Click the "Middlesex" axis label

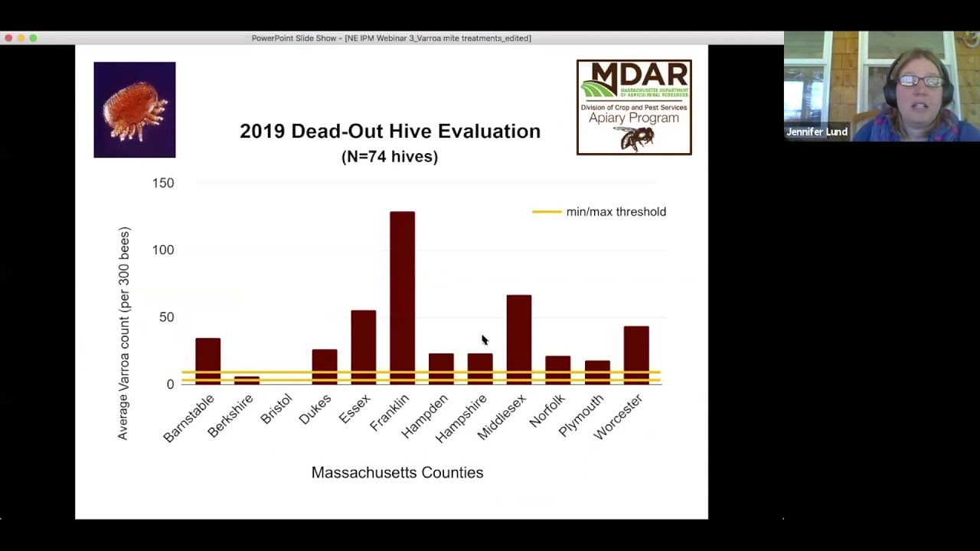tap(502, 417)
